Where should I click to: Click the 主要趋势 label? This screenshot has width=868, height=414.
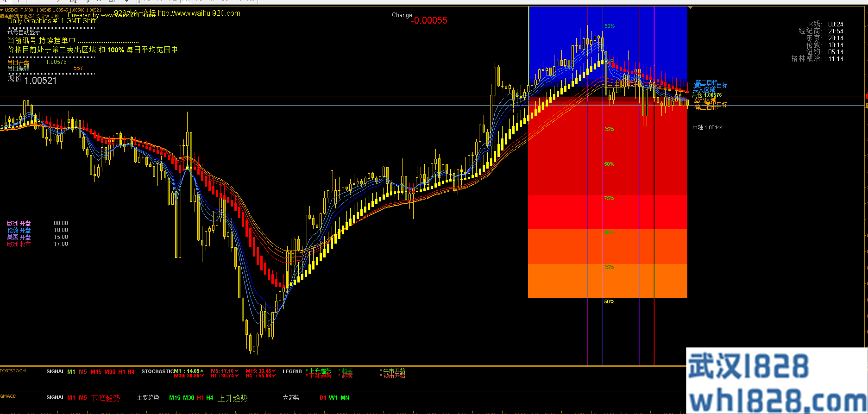(x=148, y=398)
